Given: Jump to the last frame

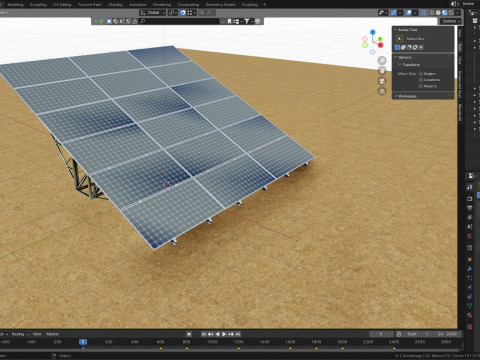Looking at the screenshot, I should click(x=237, y=334).
